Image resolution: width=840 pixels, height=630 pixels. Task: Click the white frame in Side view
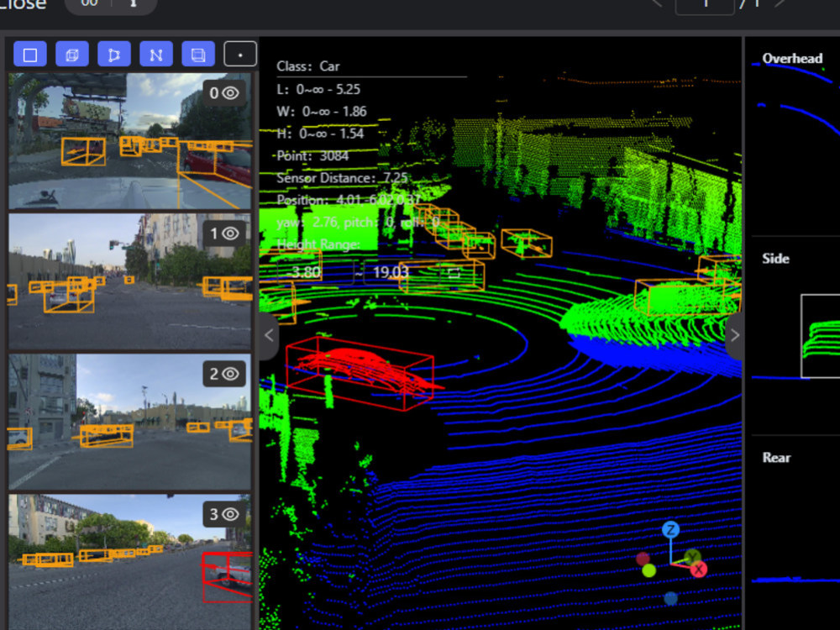(820, 336)
